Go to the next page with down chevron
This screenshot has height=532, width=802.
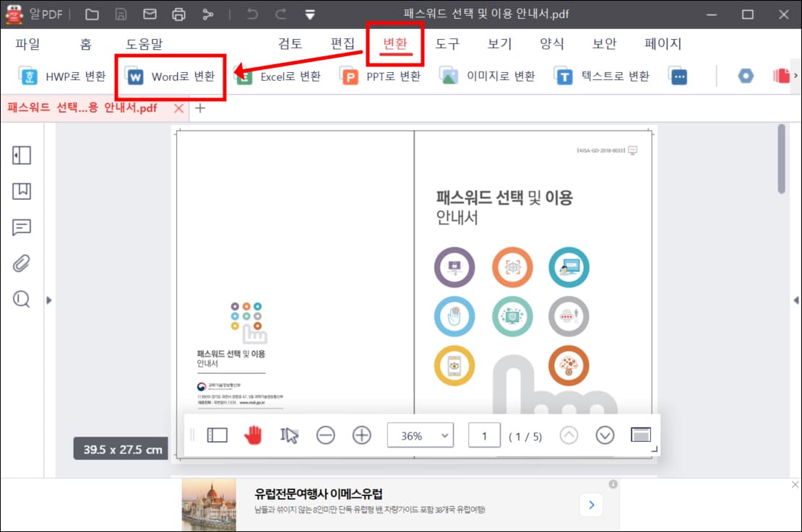605,435
